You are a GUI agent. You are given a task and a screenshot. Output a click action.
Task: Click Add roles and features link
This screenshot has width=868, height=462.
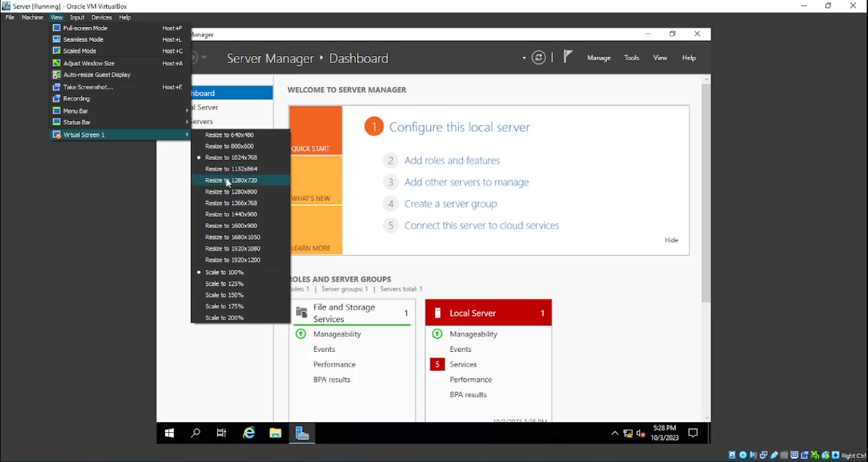452,160
